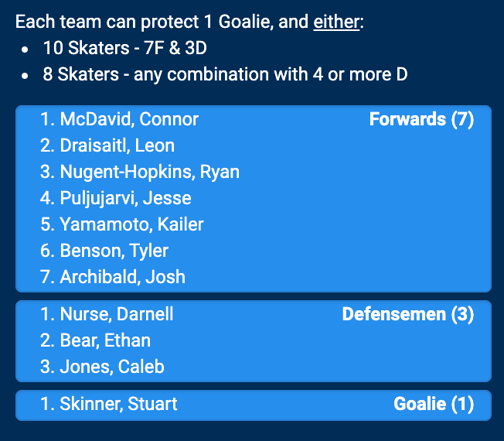Select Nurse, Darnell from defensemen
Screen dimensions: 504x441
(117, 314)
